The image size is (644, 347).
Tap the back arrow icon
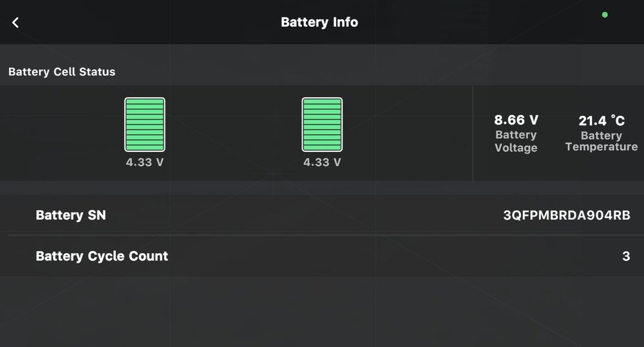[15, 23]
